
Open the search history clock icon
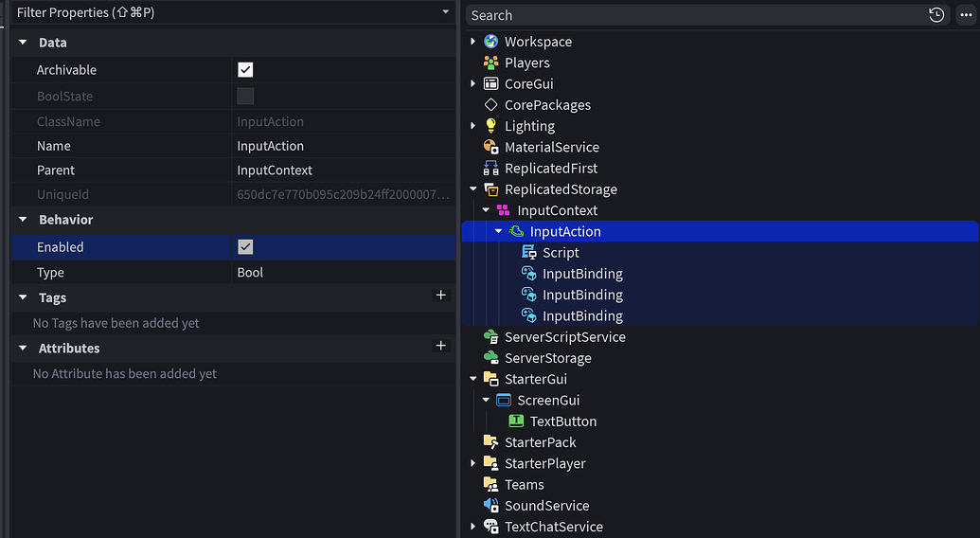pos(936,15)
